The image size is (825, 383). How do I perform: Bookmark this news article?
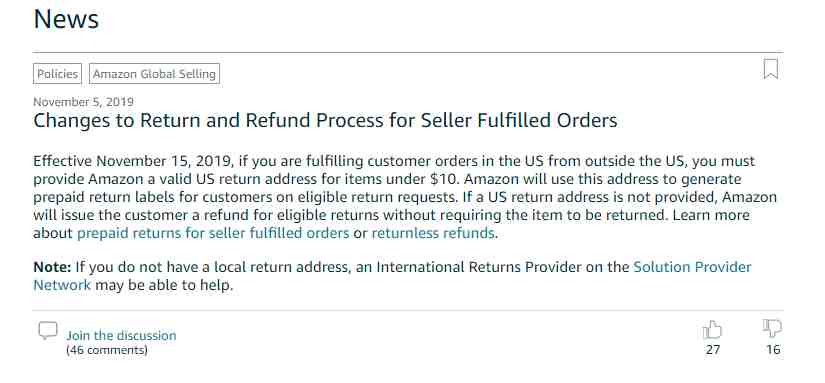pos(770,69)
